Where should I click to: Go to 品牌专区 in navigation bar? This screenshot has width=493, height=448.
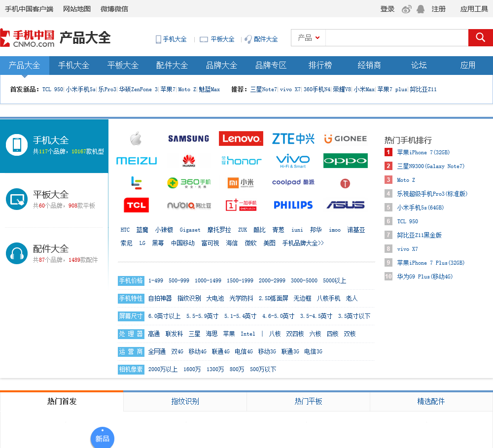point(271,66)
